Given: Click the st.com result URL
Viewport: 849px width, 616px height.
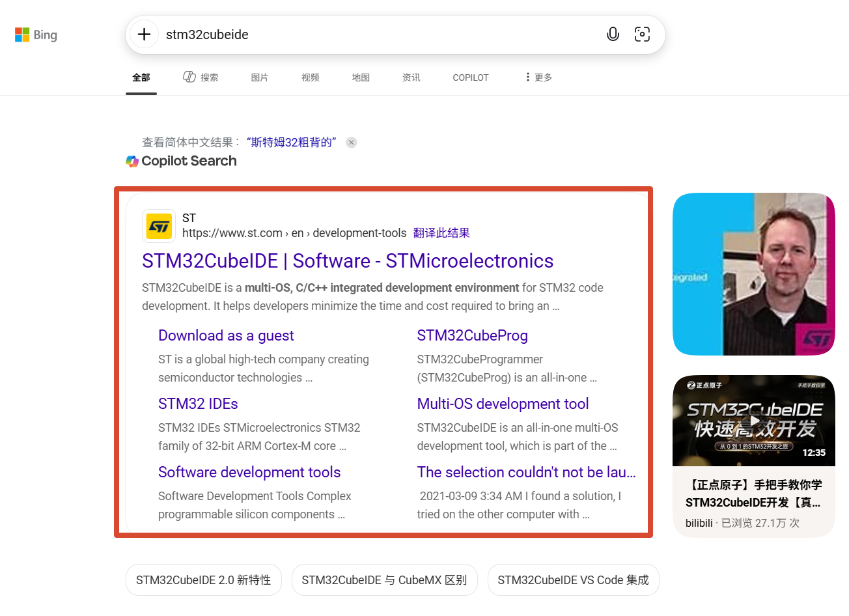Looking at the screenshot, I should pos(294,233).
